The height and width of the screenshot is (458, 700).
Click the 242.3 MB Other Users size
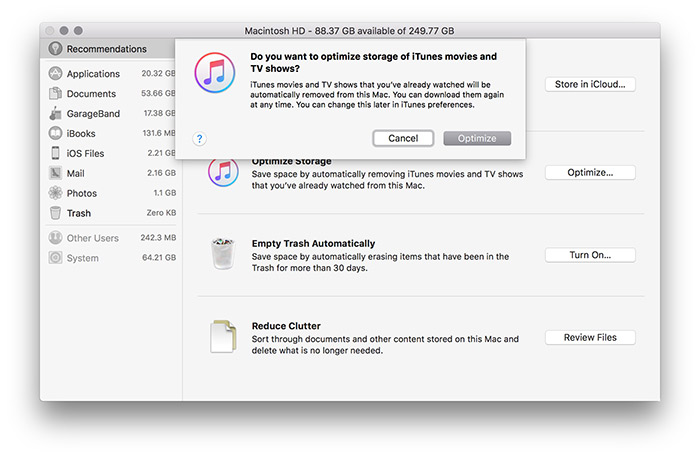158,237
